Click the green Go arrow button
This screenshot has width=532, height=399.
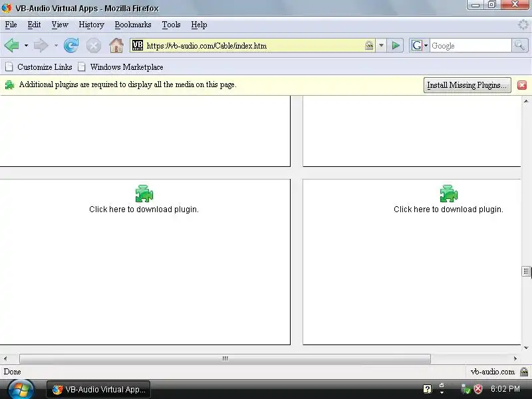coord(396,45)
